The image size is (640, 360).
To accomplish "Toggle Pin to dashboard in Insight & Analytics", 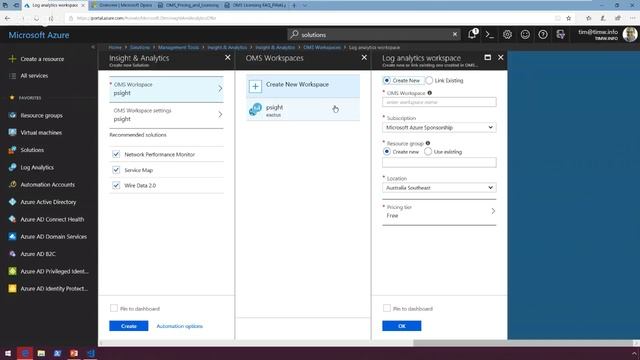I will click(114, 308).
